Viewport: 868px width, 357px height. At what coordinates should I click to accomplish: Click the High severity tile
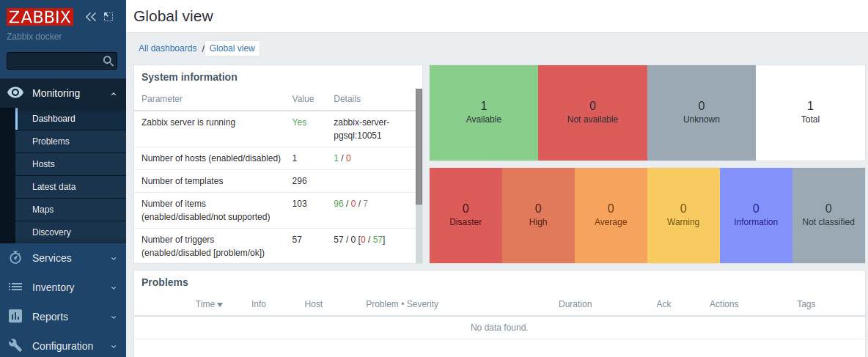(538, 216)
